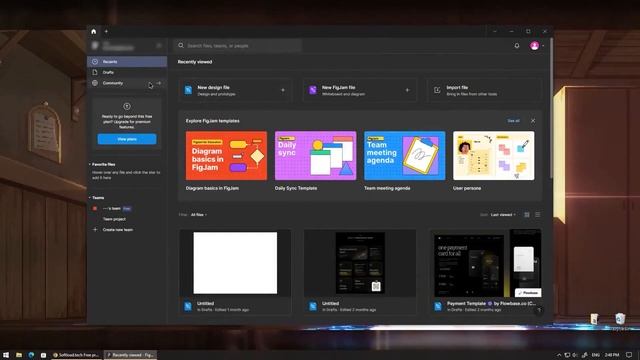The width and height of the screenshot is (640, 360).
Task: Click the arrow next to Community
Action: pyautogui.click(x=159, y=83)
